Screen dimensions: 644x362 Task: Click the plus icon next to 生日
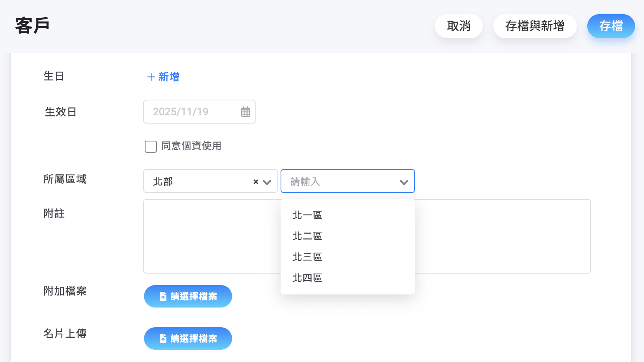tap(151, 77)
